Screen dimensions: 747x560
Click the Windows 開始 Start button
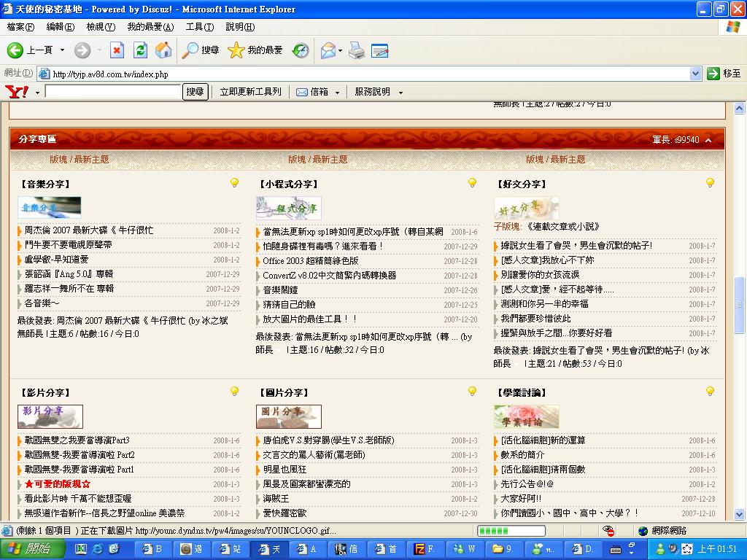click(x=32, y=549)
